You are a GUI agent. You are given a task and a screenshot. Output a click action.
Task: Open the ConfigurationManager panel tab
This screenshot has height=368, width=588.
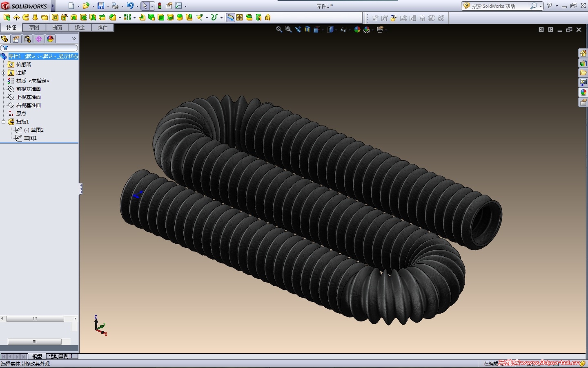tap(27, 39)
